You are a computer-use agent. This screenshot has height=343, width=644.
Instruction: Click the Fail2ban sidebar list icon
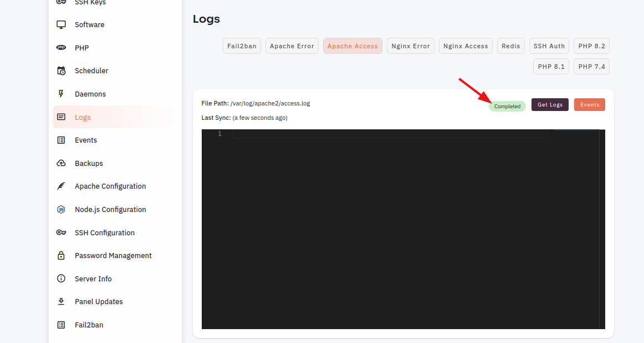pyautogui.click(x=61, y=325)
